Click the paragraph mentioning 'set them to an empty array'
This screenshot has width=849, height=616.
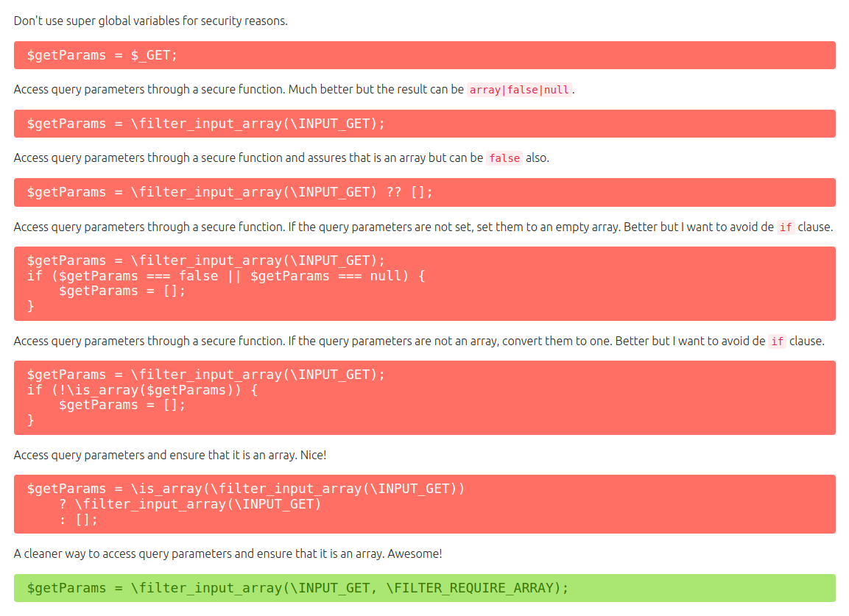point(423,227)
